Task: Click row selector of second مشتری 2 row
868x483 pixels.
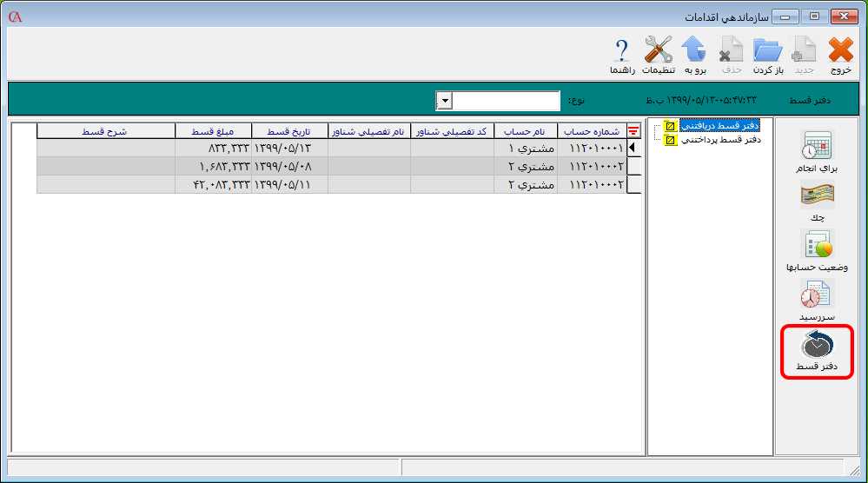Action: [x=633, y=184]
